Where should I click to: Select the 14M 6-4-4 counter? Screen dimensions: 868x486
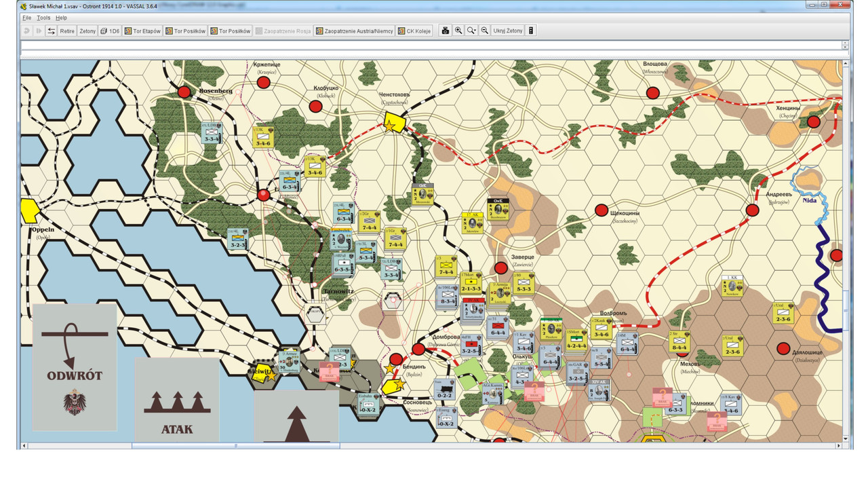pos(626,343)
